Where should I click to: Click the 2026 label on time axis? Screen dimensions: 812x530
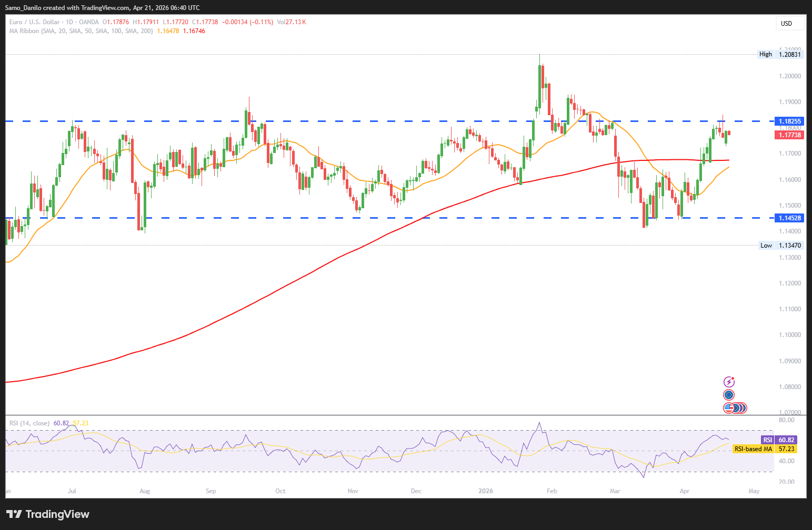pos(486,491)
